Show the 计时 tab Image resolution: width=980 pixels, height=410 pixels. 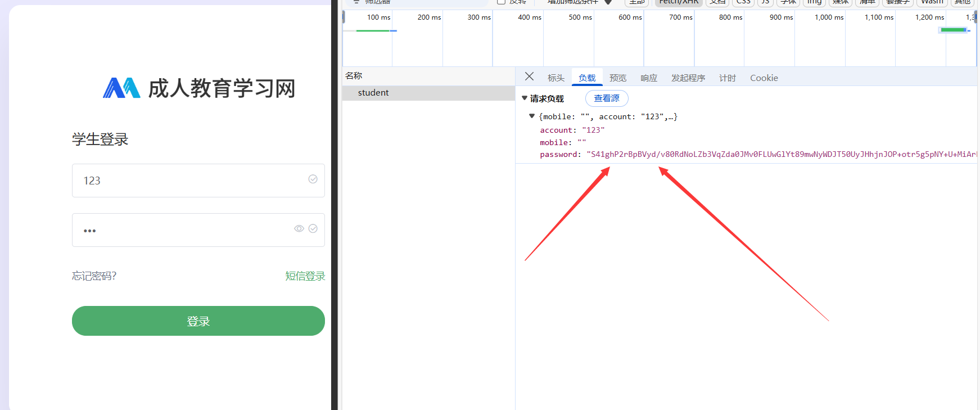[728, 78]
